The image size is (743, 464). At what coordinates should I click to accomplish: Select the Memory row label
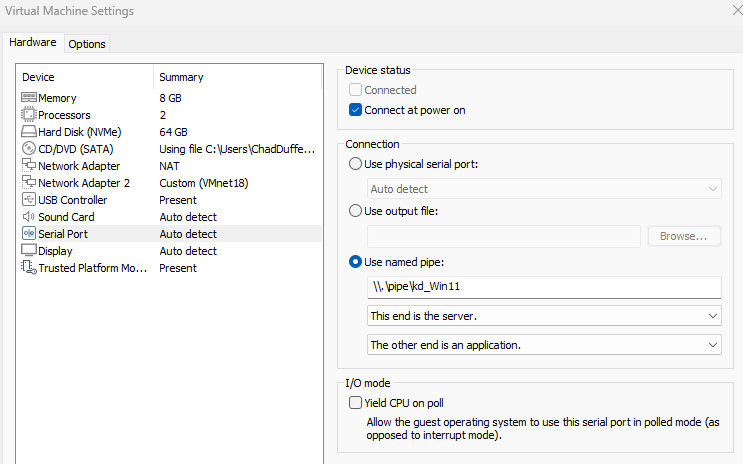click(x=57, y=98)
